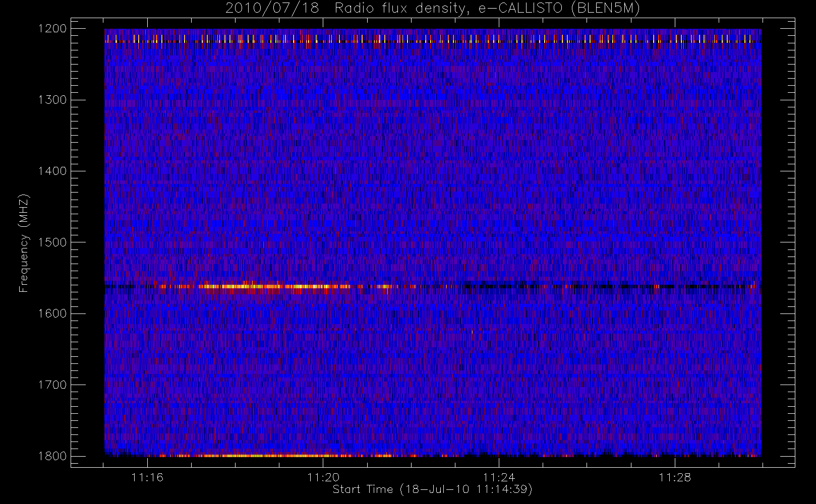
Task: Click the 11:20 time tick label
Action: pyautogui.click(x=323, y=477)
